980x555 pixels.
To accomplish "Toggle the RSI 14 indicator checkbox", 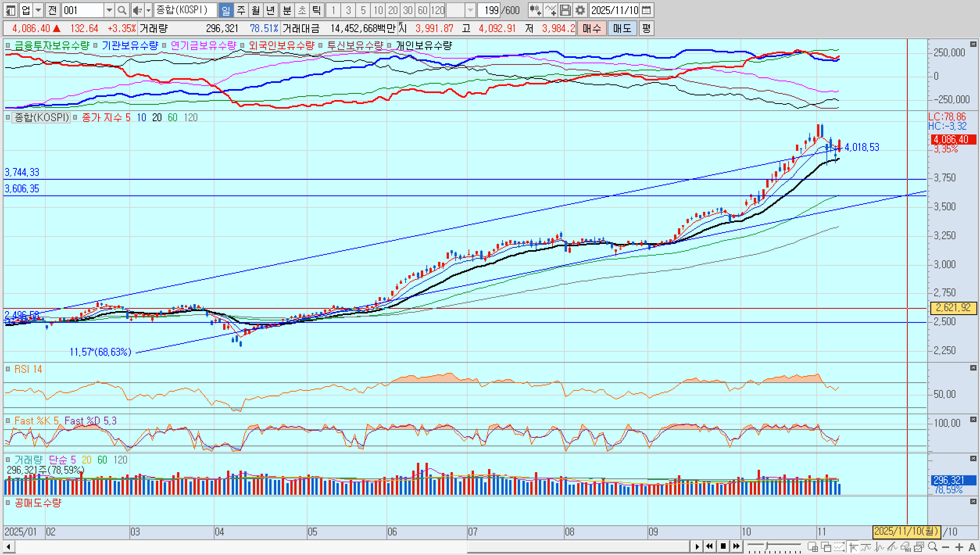I will point(8,369).
